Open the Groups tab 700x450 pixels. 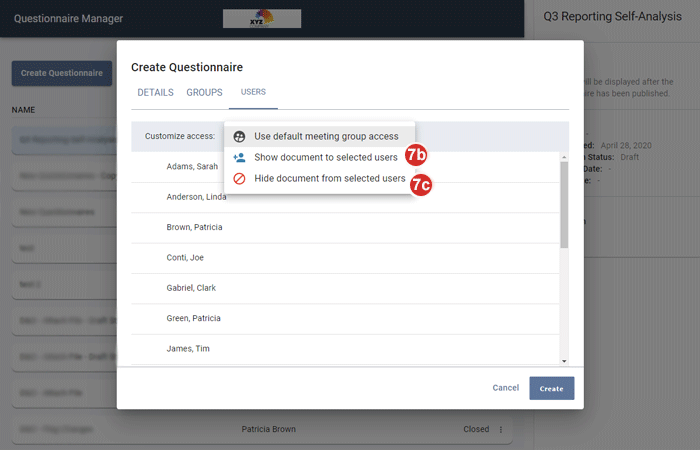(x=204, y=93)
